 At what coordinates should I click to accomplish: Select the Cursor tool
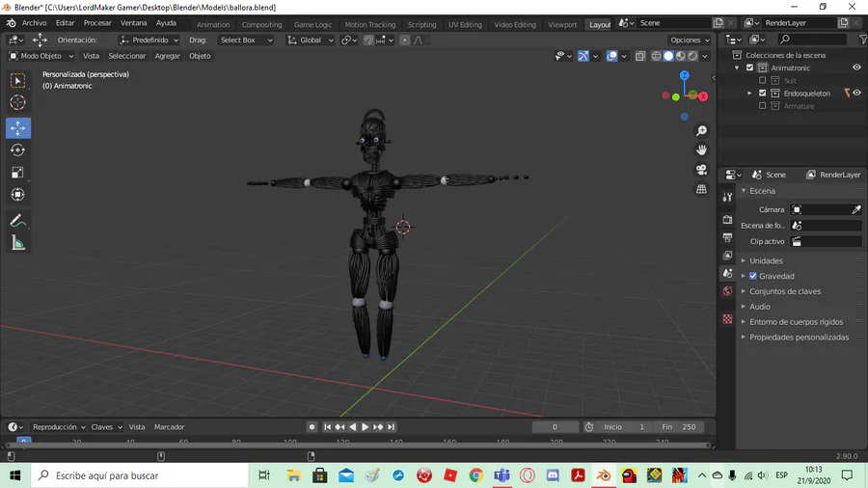click(17, 102)
